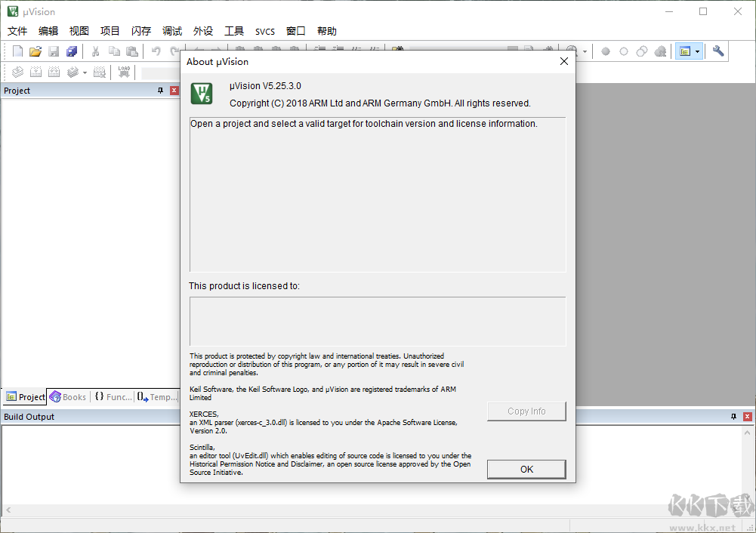Download to flash using LOAD icon
Screen dimensions: 756x533
coord(124,72)
